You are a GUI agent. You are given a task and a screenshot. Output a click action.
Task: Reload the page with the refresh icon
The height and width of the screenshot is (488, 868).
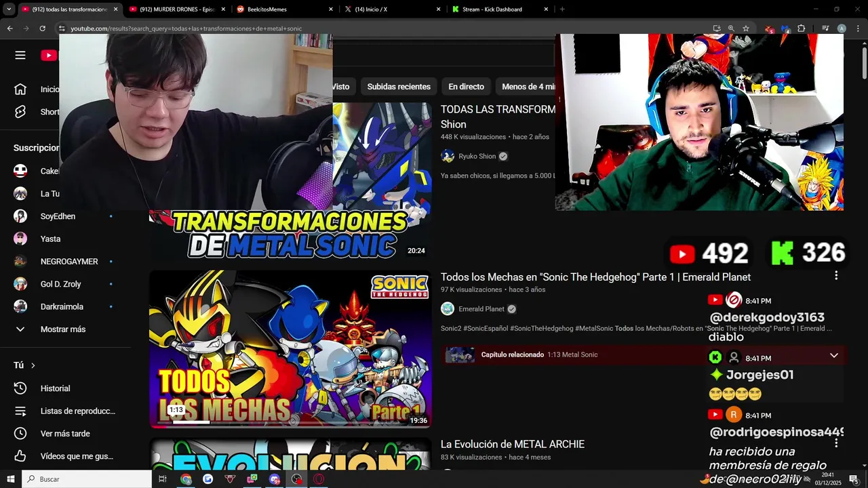42,28
